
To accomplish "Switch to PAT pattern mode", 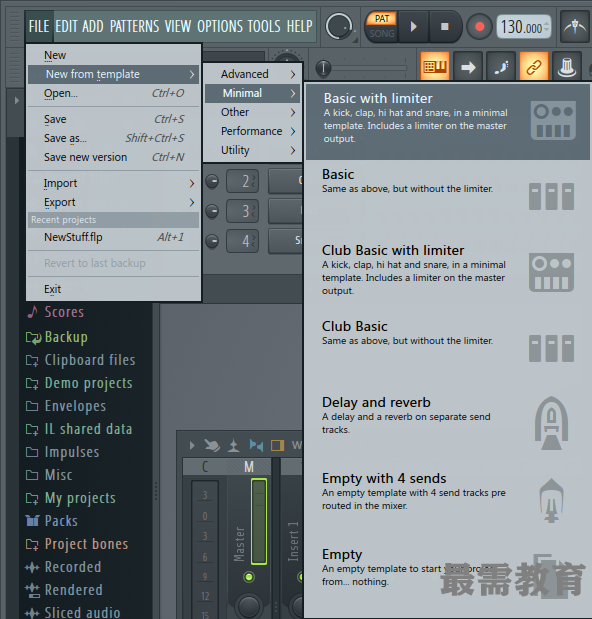I will point(382,19).
